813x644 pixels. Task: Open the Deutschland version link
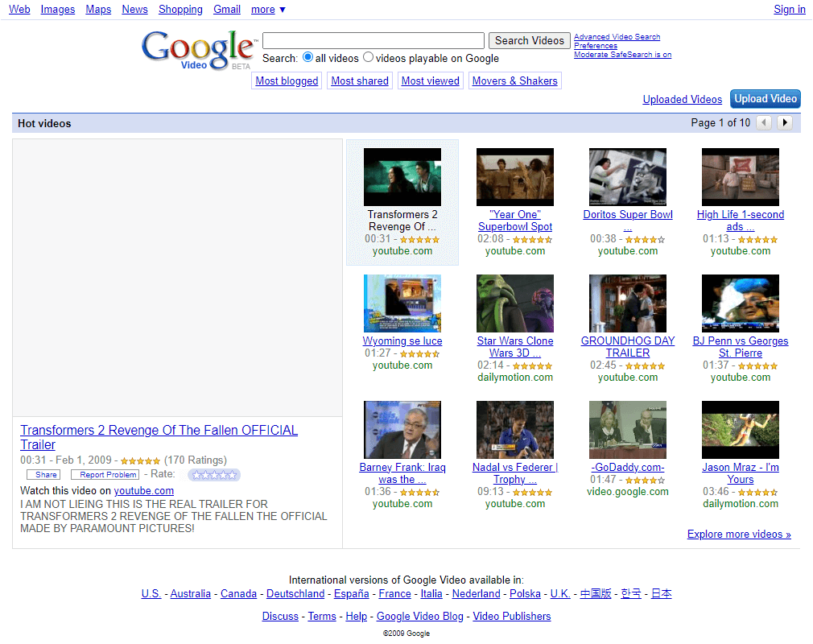295,594
